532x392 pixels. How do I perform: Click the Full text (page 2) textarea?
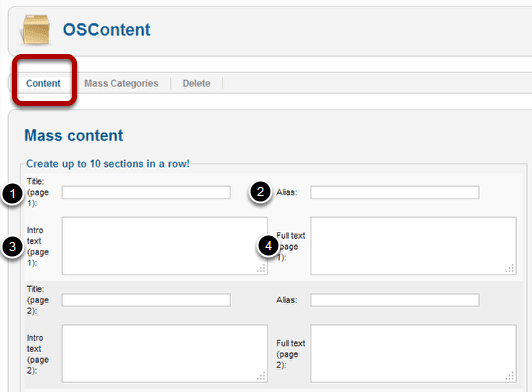click(x=413, y=354)
